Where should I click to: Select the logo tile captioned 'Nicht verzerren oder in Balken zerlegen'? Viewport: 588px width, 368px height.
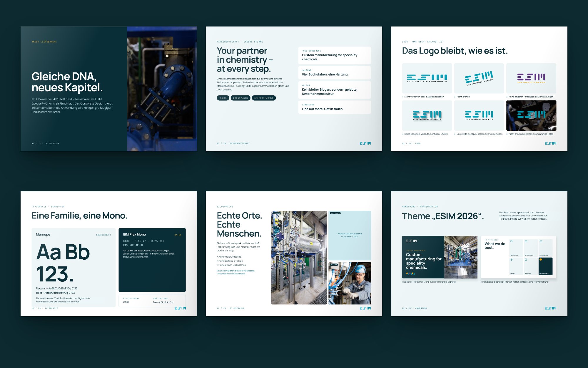click(x=427, y=78)
